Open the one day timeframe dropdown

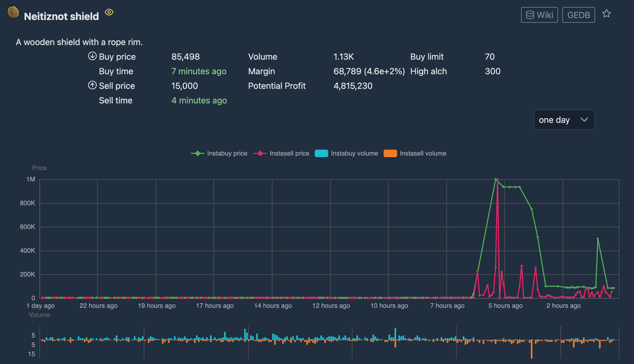click(554, 120)
